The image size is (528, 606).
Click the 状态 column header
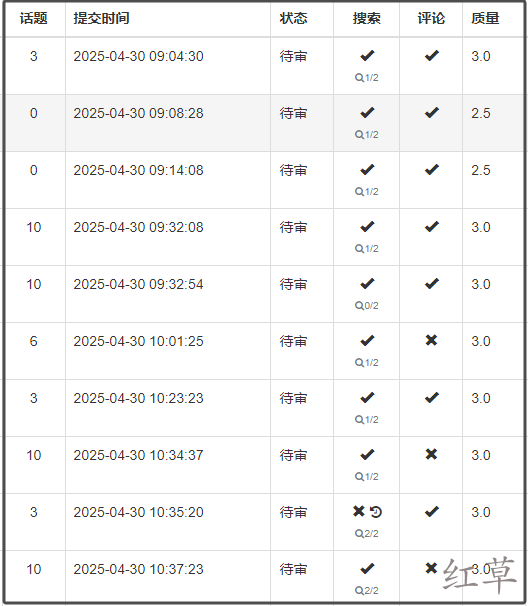[x=293, y=19]
